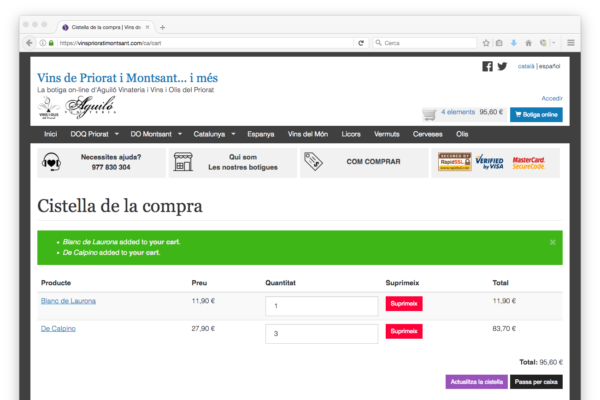Click the De Calpino quantity field
This screenshot has height=400, width=600.
320,333
